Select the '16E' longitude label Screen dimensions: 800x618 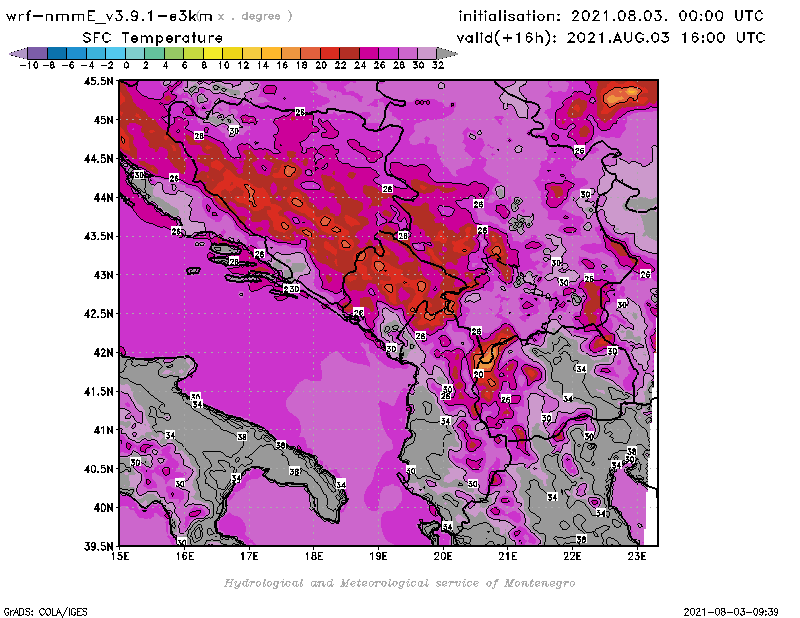click(x=185, y=556)
